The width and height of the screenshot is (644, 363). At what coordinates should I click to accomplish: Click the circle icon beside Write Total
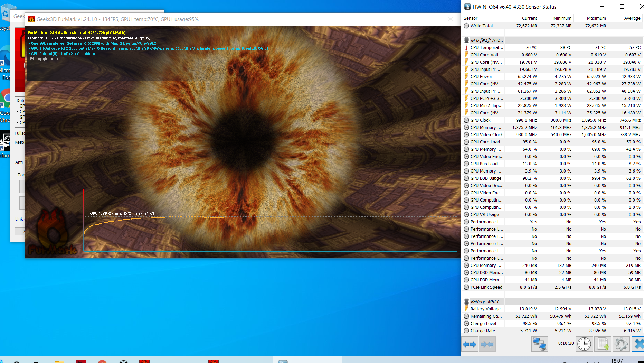click(466, 26)
